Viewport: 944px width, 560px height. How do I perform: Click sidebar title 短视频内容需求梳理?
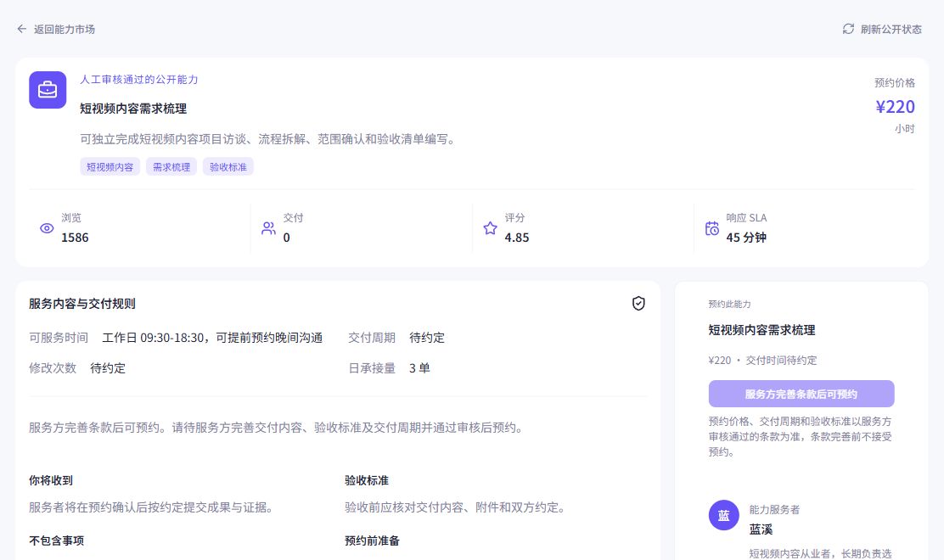pos(761,330)
